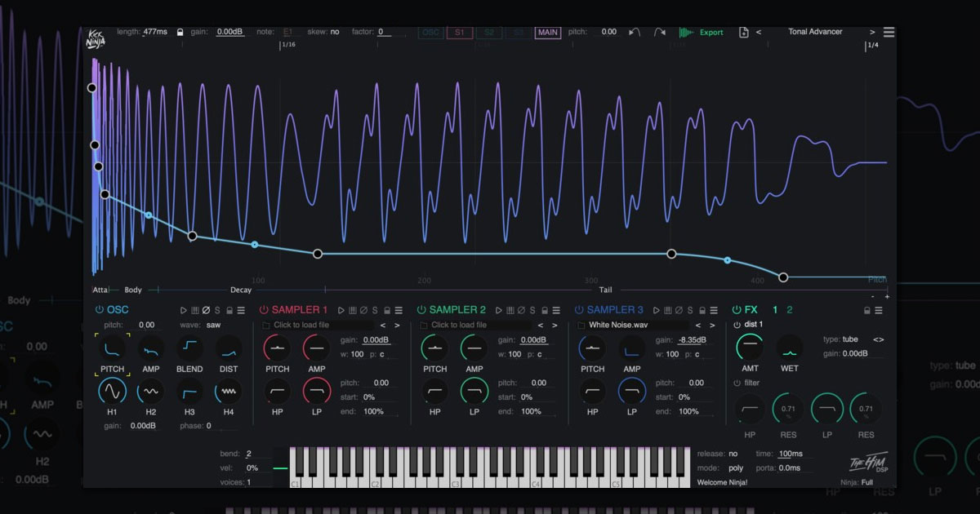Click the FX AMT knob
Viewport: 980px width, 514px height.
(x=750, y=348)
